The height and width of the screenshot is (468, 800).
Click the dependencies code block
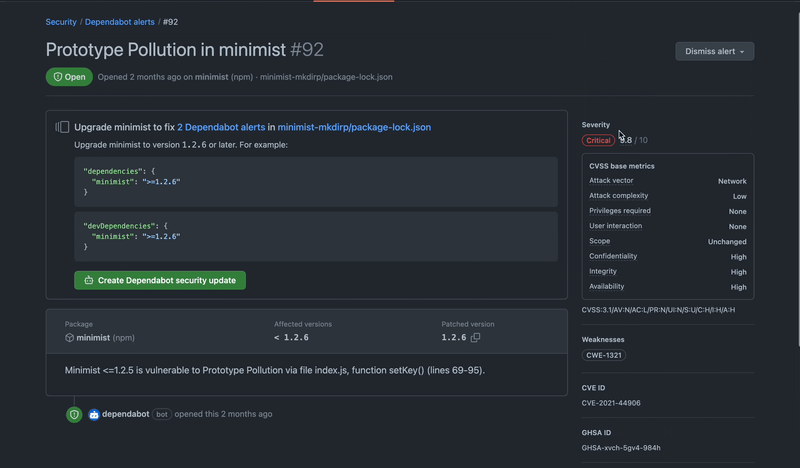pos(316,182)
